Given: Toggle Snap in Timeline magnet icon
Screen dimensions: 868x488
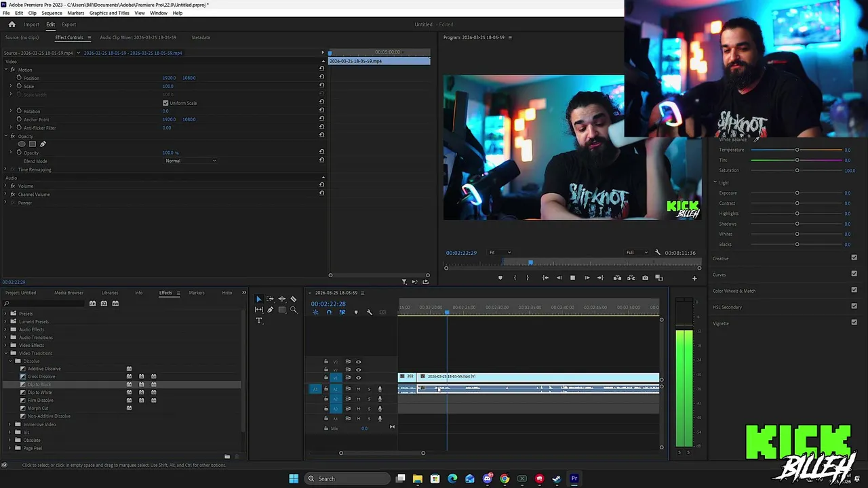Looking at the screenshot, I should pos(329,312).
